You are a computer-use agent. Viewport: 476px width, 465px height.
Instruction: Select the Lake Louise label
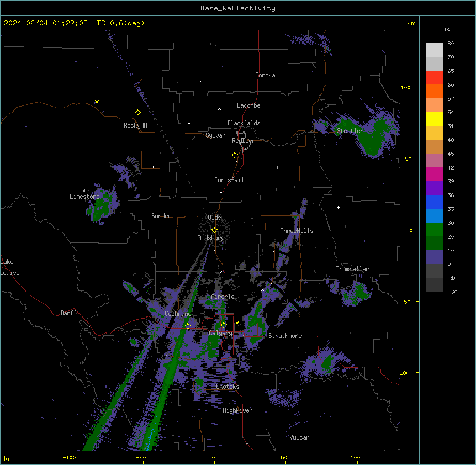pyautogui.click(x=10, y=267)
